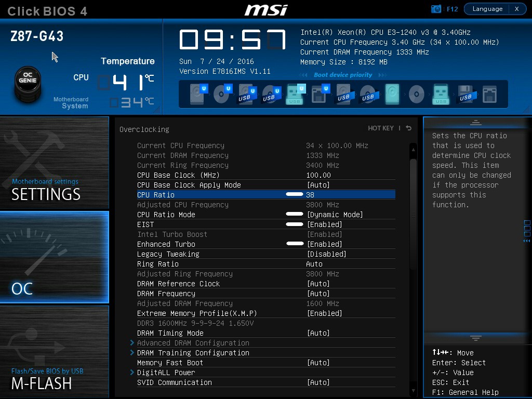Screen dimensions: 532x399
Task: Toggle EIST [Enabled] setting
Action: (x=324, y=224)
